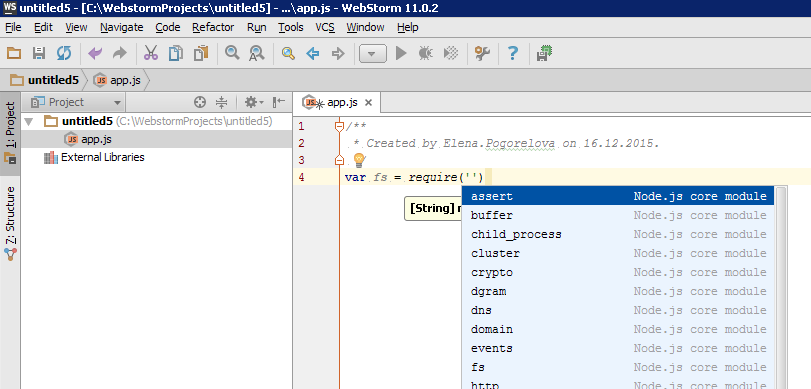
Task: Click the fold end marker on line 3
Action: click(339, 159)
